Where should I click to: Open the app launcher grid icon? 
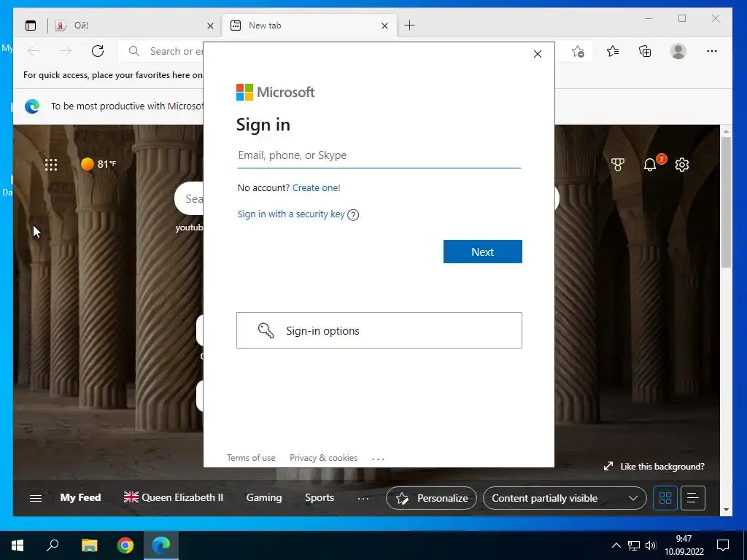51,165
